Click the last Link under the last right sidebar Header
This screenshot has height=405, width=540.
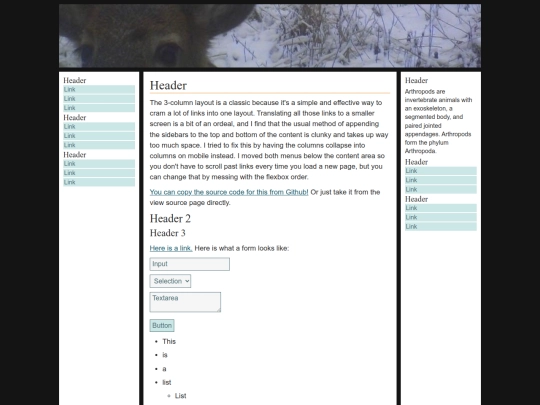pyautogui.click(x=441, y=227)
